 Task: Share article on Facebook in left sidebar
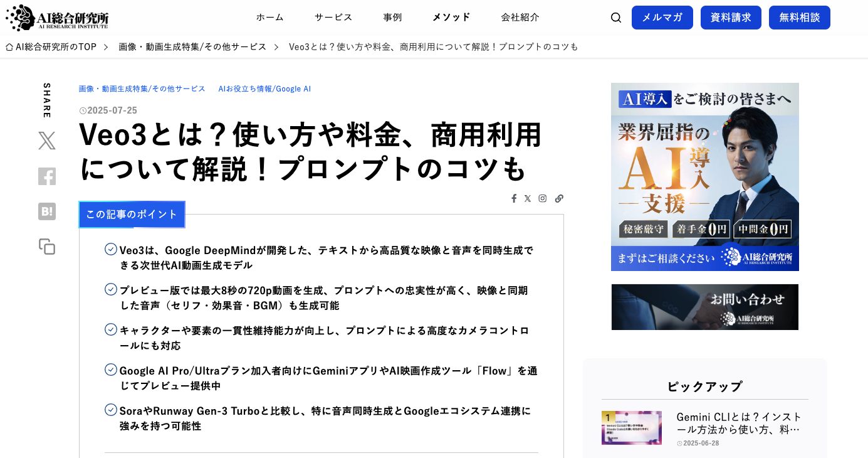click(x=47, y=176)
